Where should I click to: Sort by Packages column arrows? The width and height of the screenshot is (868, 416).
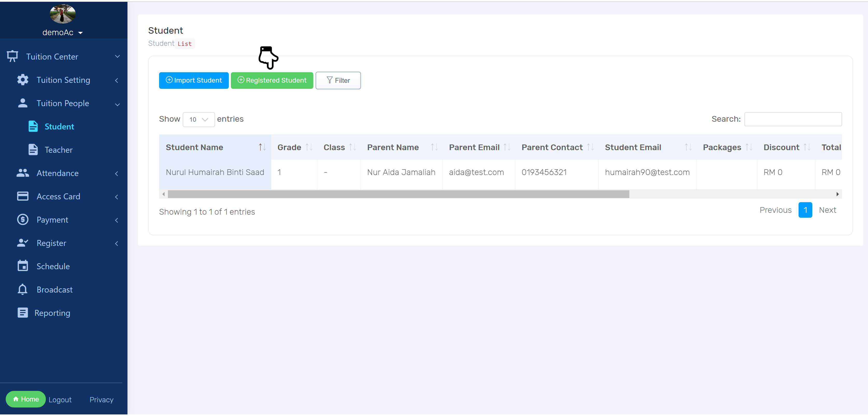click(x=749, y=147)
